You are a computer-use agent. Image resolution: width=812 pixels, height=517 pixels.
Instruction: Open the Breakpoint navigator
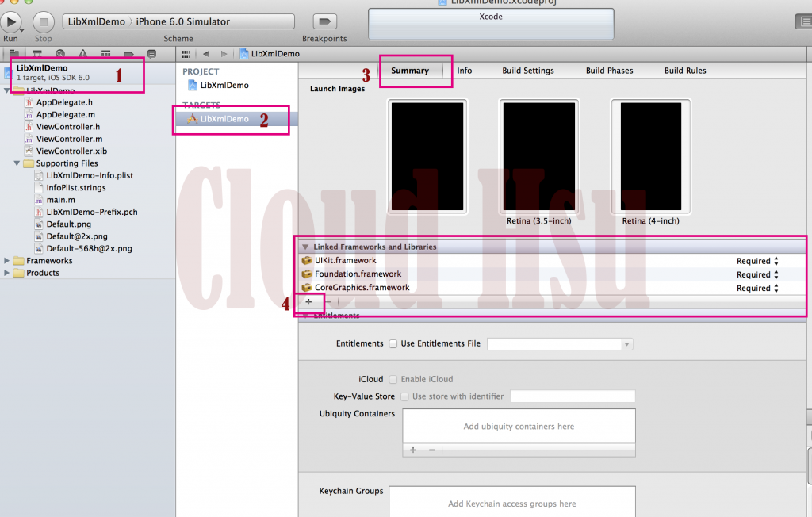(x=129, y=53)
